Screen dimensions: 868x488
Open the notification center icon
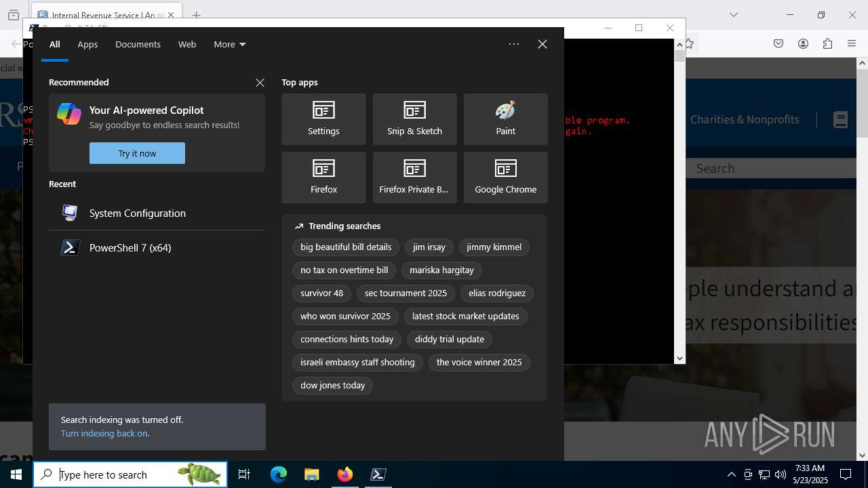[846, 474]
